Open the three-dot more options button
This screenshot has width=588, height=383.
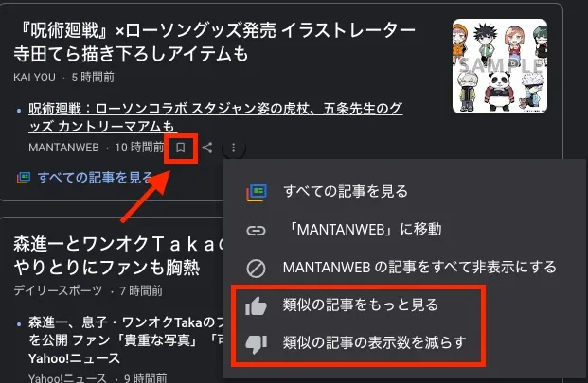233,148
